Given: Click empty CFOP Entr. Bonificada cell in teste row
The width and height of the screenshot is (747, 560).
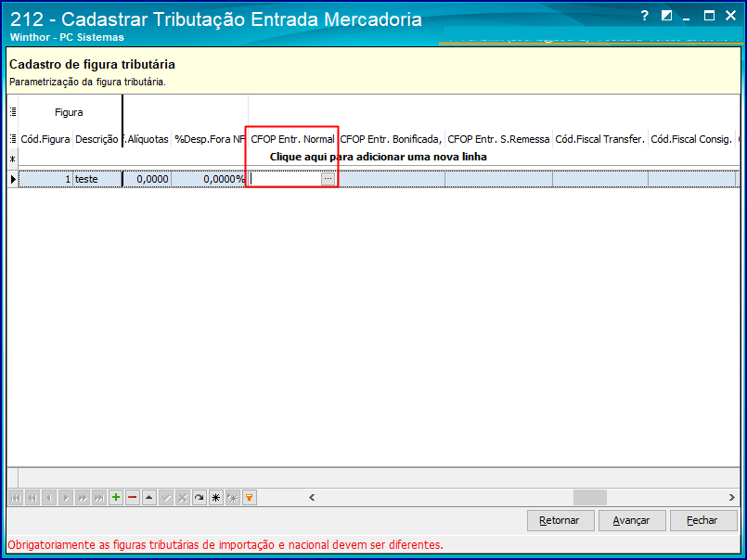Looking at the screenshot, I should click(391, 179).
